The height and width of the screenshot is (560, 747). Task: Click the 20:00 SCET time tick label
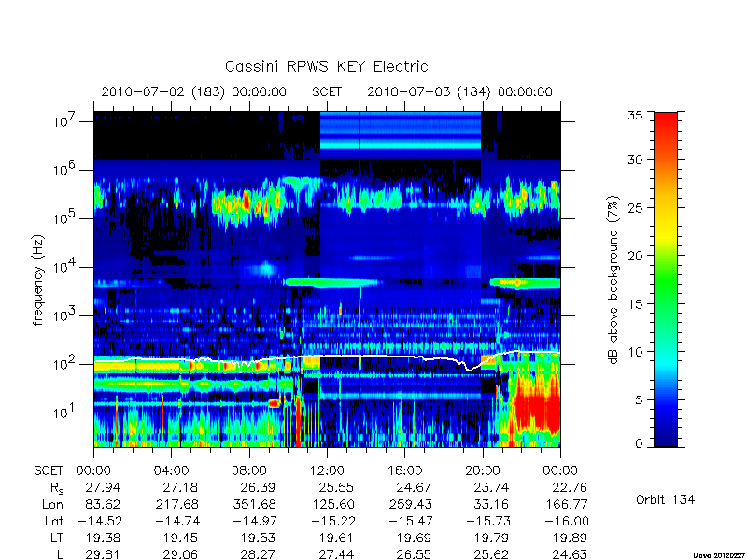coord(482,470)
